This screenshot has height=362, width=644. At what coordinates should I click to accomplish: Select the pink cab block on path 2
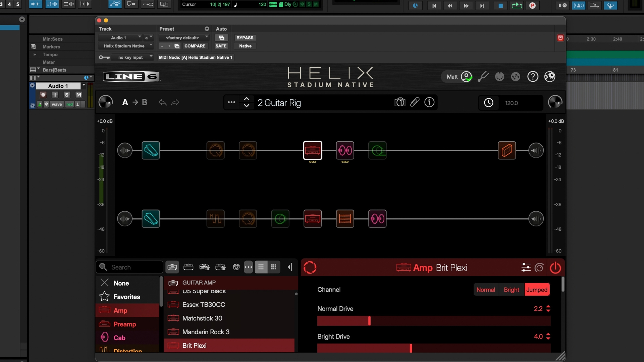[377, 219]
